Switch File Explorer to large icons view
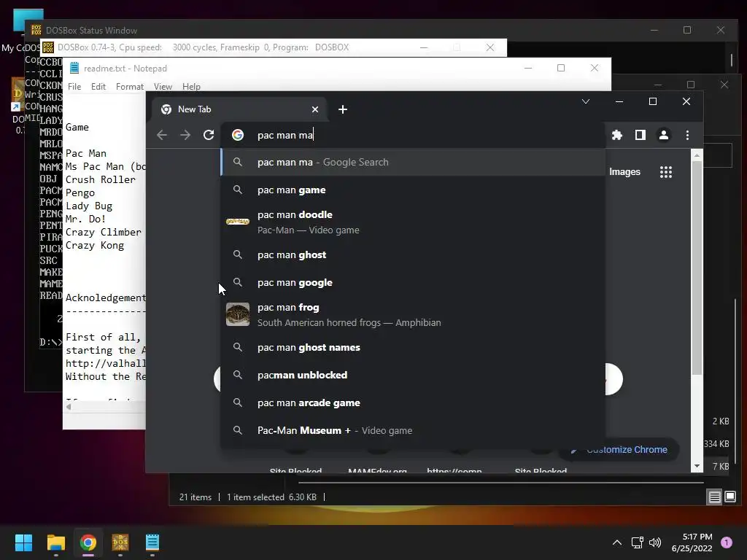The image size is (747, 560). point(729,497)
